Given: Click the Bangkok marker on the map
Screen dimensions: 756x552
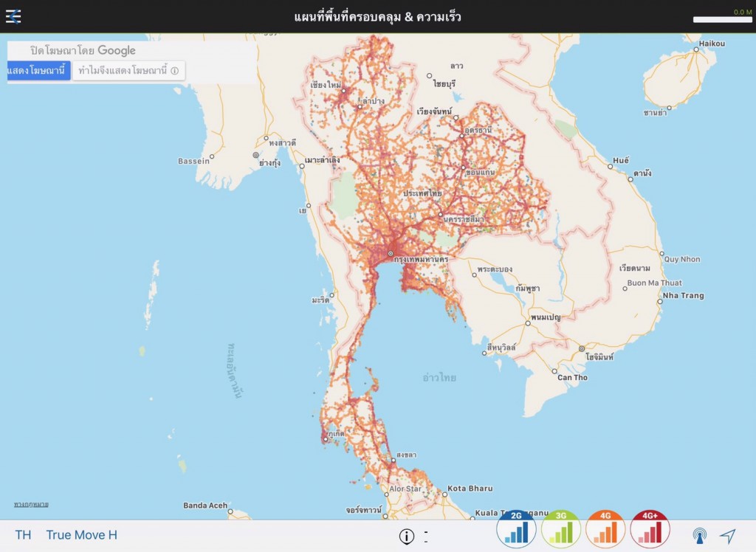Looking at the screenshot, I should 391,253.
